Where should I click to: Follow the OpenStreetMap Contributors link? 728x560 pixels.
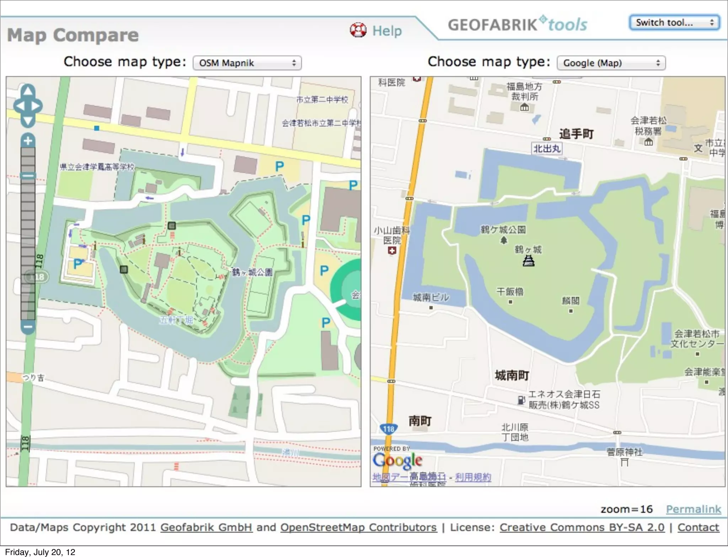pos(358,527)
